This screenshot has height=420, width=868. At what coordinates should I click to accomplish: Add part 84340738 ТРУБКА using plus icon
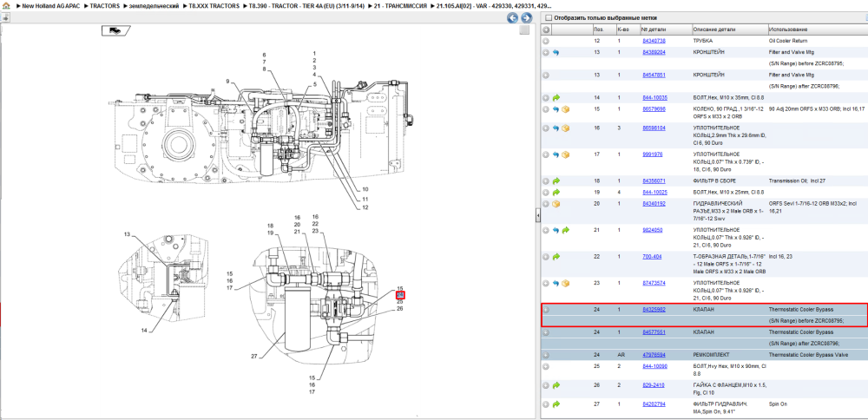coord(546,41)
